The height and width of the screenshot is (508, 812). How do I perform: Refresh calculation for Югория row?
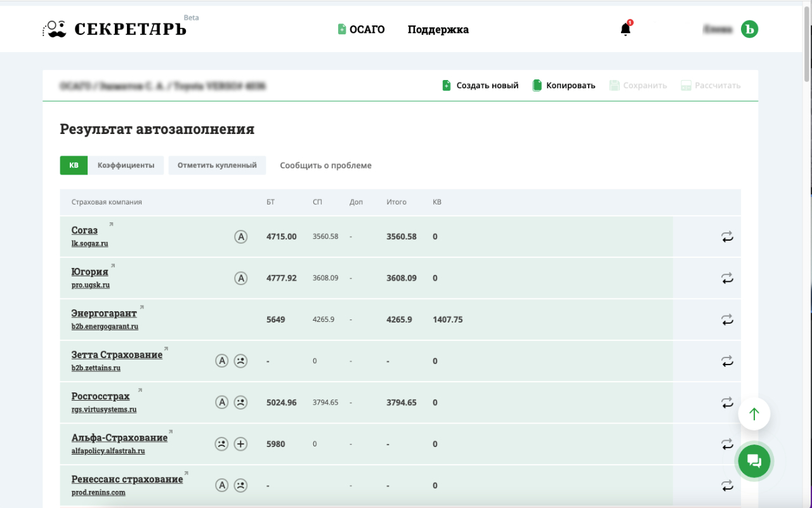point(727,278)
